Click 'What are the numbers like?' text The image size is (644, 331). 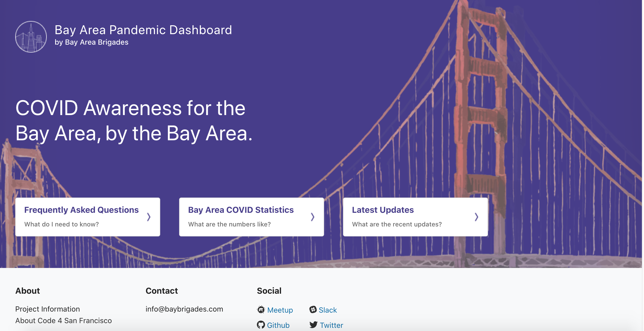click(230, 224)
